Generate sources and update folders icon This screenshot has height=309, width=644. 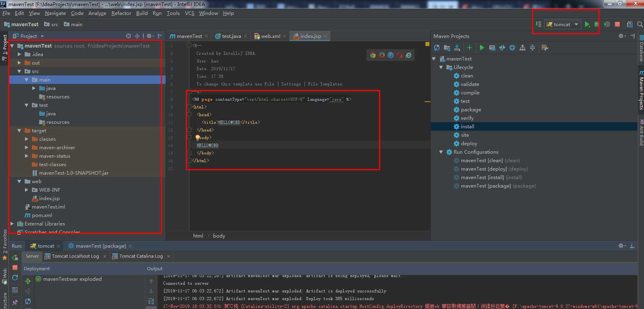pos(447,48)
